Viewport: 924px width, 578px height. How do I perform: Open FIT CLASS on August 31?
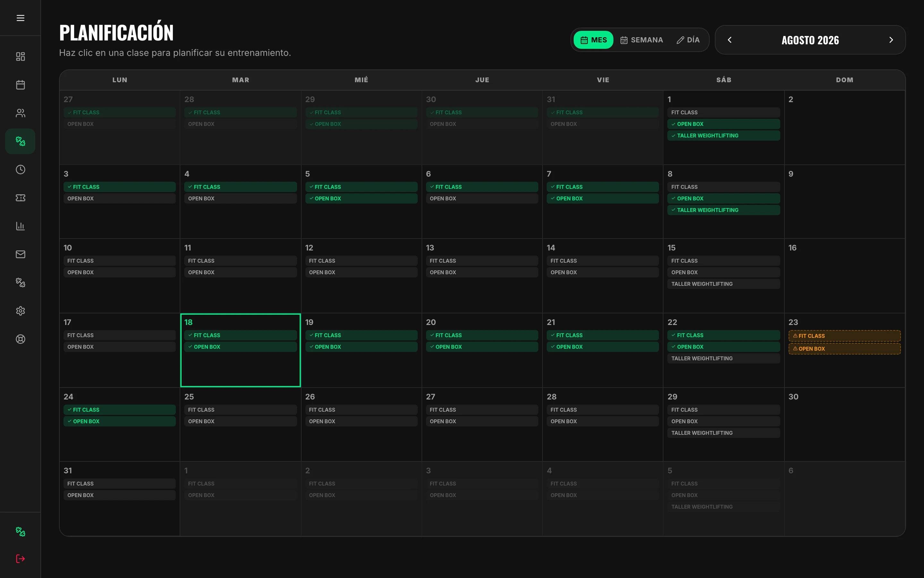[119, 484]
